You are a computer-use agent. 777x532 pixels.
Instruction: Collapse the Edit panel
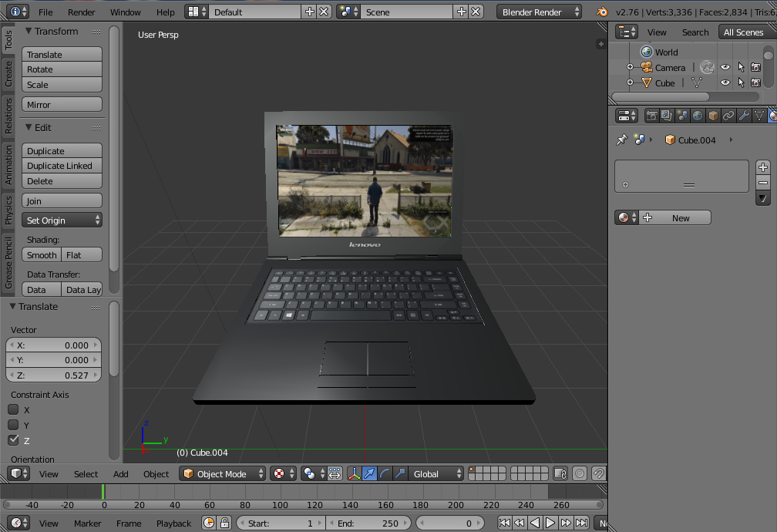pos(29,127)
